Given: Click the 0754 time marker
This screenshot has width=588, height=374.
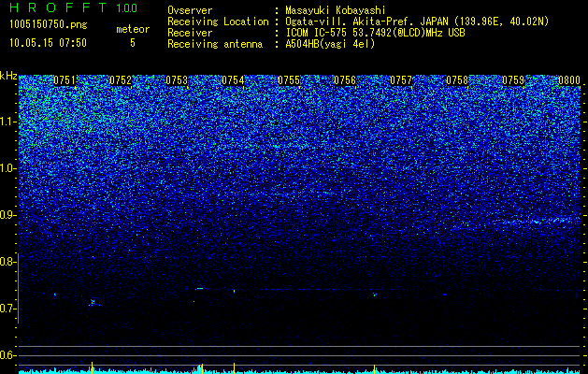Looking at the screenshot, I should point(233,80).
